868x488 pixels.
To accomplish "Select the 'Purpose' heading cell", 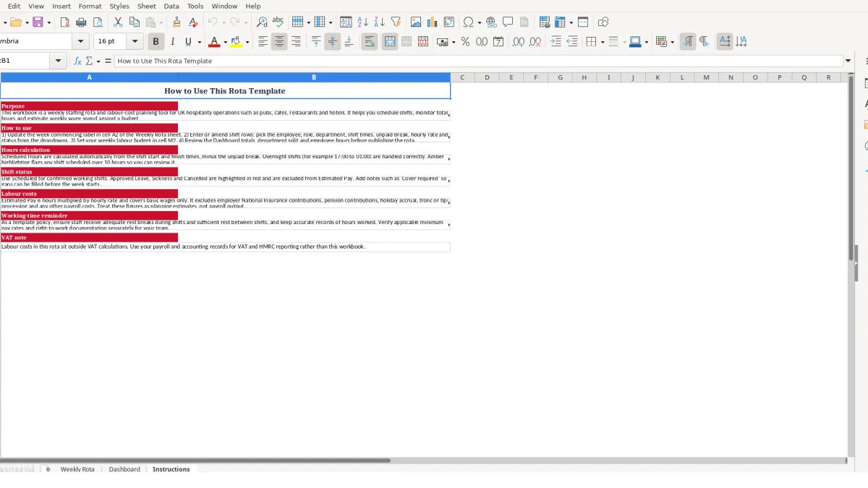I will point(89,106).
